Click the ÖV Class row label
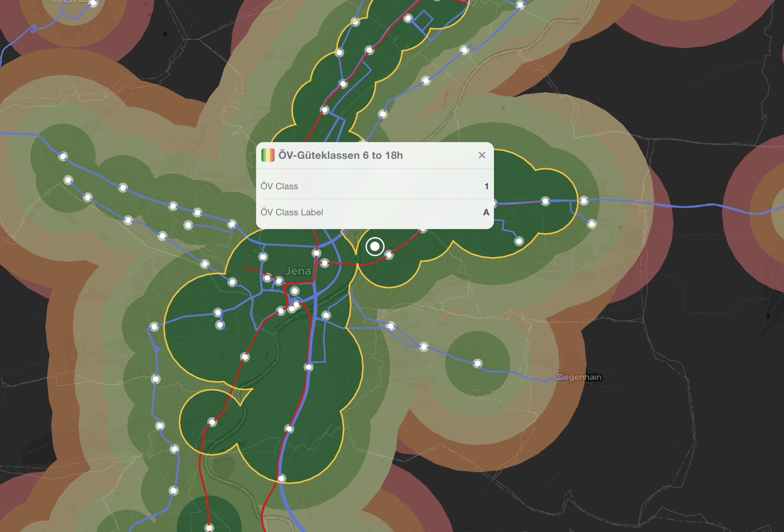This screenshot has height=532, width=784. point(279,186)
